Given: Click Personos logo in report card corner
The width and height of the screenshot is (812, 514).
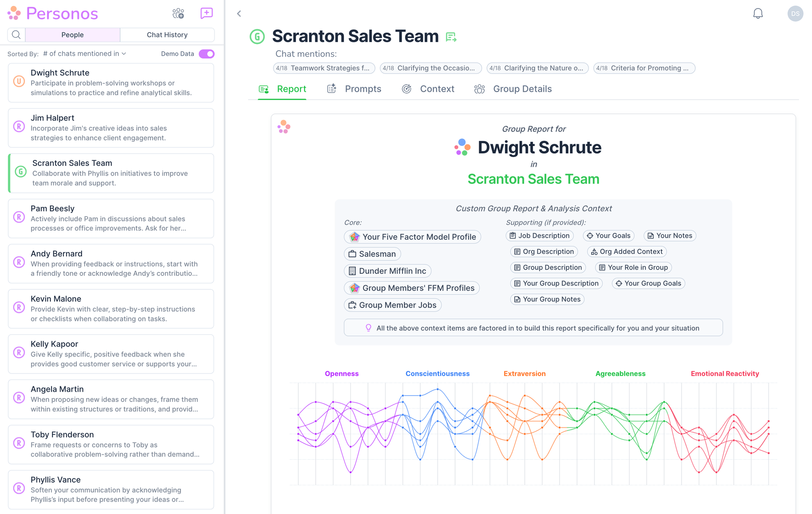Looking at the screenshot, I should coord(284,126).
